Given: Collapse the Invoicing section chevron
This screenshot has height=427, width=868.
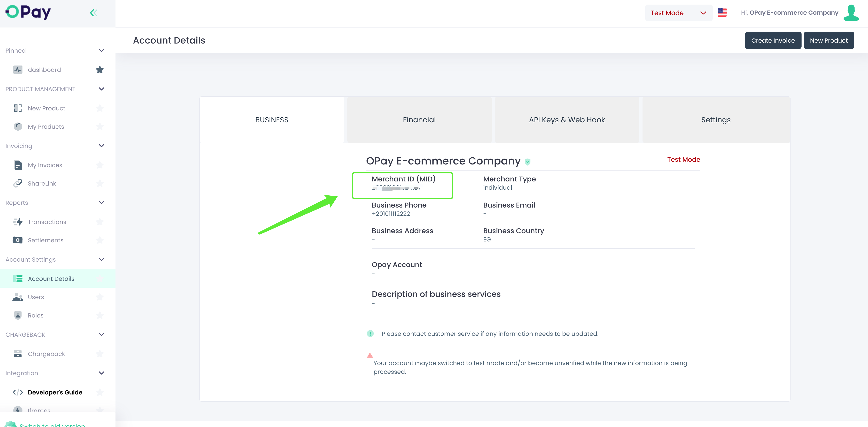Looking at the screenshot, I should [102, 146].
